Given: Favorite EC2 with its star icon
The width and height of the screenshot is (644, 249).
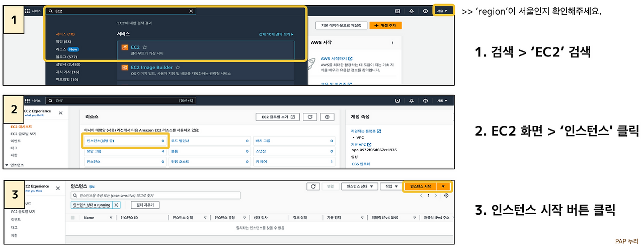Looking at the screenshot, I should coord(145,47).
